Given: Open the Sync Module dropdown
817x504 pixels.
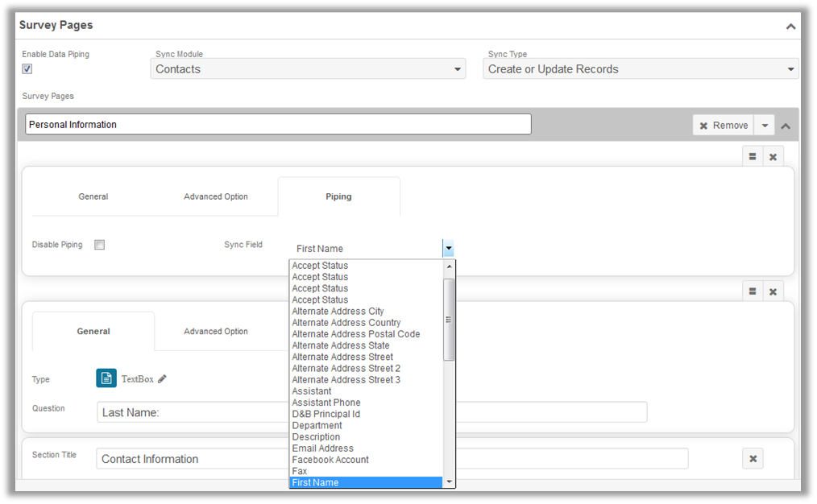Looking at the screenshot, I should [308, 69].
